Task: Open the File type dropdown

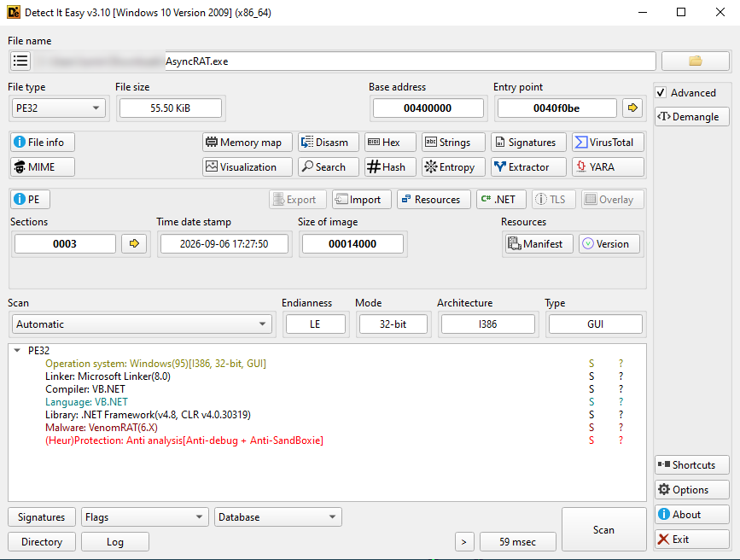Action: pos(58,108)
